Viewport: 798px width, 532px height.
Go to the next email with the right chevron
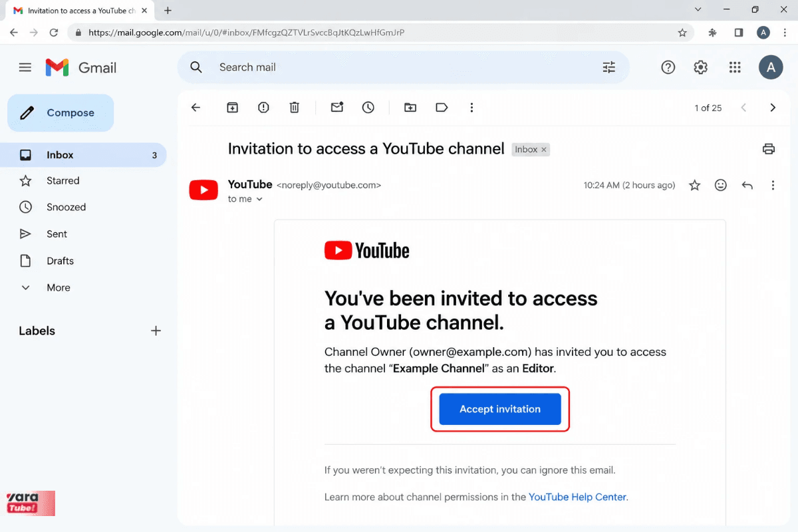point(773,108)
